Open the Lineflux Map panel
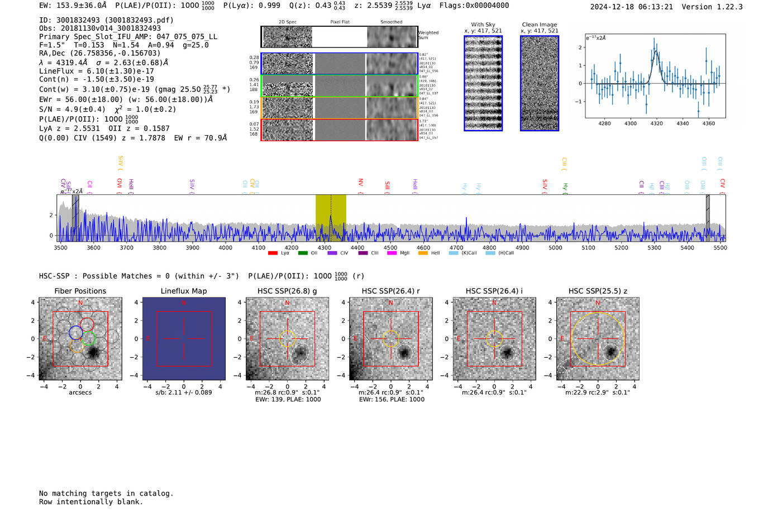This screenshot has width=782, height=532. pyautogui.click(x=184, y=339)
